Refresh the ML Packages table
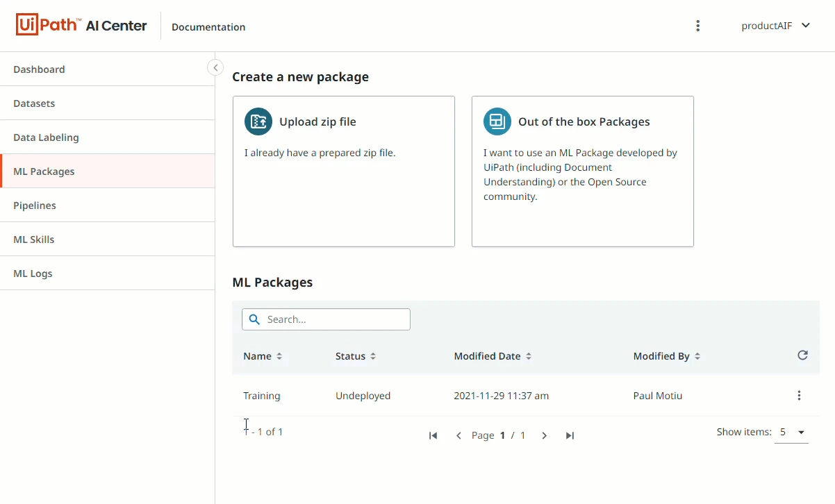Viewport: 835px width, 504px height. (802, 355)
